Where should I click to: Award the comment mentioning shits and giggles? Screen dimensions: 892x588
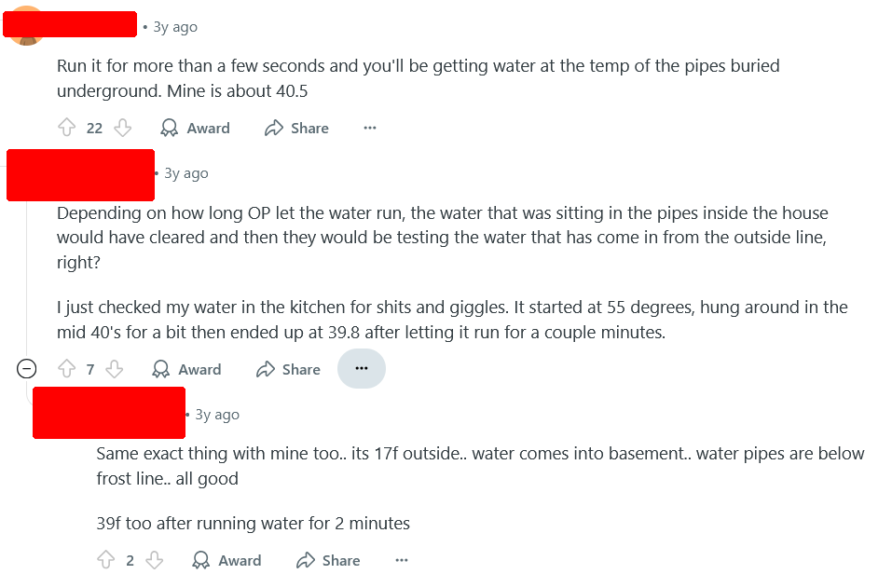(186, 369)
